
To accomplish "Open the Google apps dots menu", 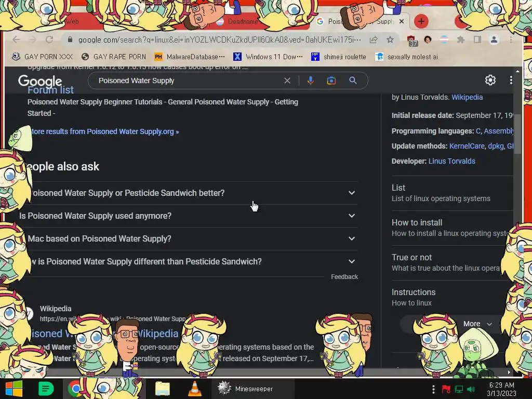I will pos(511,80).
